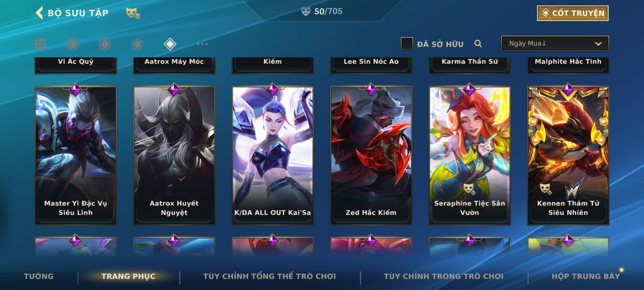Open the three-dots more filters icon
The width and height of the screenshot is (644, 290).
[202, 44]
